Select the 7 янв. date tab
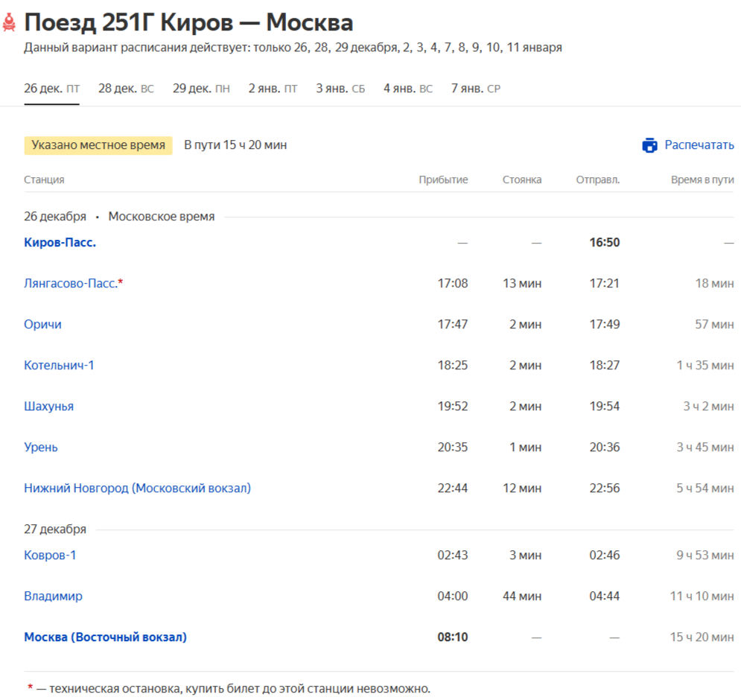The image size is (741, 700). [x=475, y=89]
